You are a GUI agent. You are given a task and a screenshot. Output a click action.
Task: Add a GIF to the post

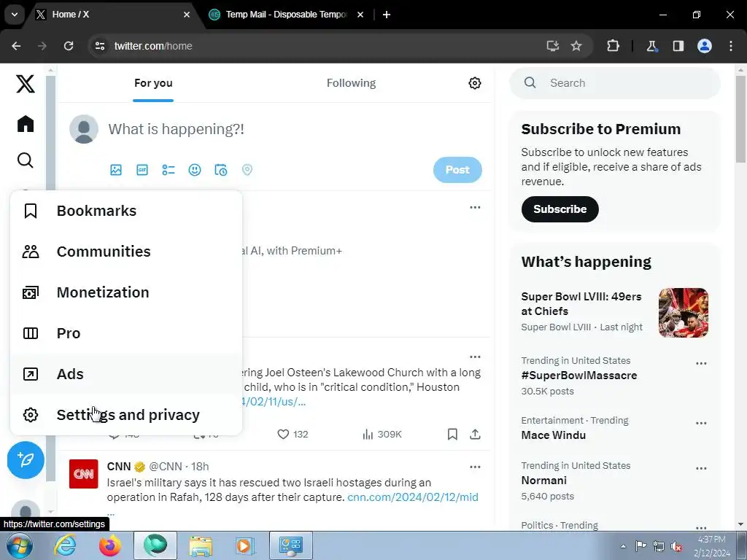click(x=142, y=170)
